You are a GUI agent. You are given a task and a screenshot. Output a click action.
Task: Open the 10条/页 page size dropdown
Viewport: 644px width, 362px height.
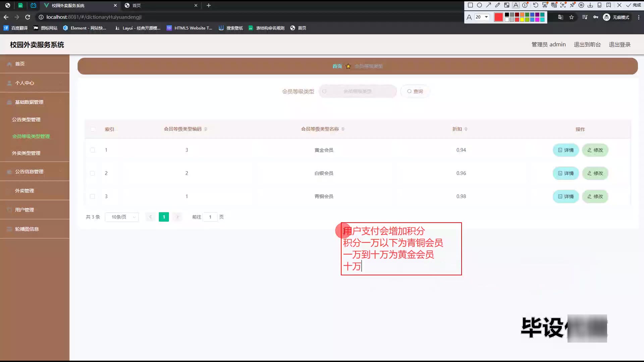(122, 217)
